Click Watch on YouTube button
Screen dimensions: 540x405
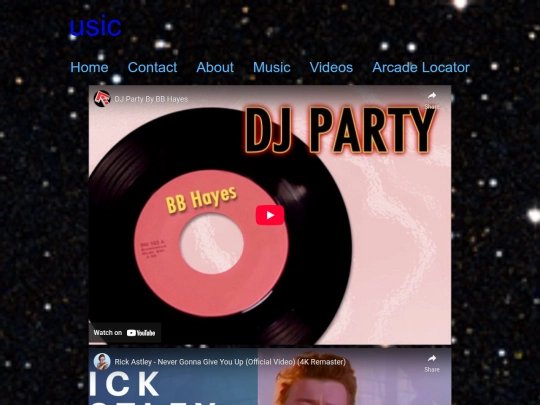pyautogui.click(x=125, y=333)
